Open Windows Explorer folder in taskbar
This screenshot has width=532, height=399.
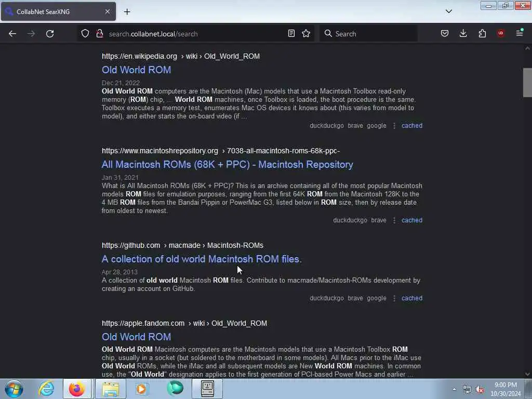(111, 389)
